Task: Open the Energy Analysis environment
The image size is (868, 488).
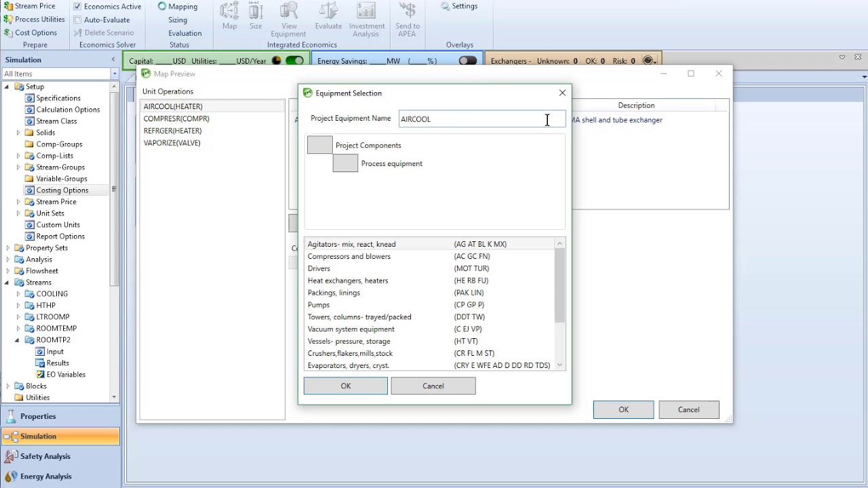Action: 60,476
